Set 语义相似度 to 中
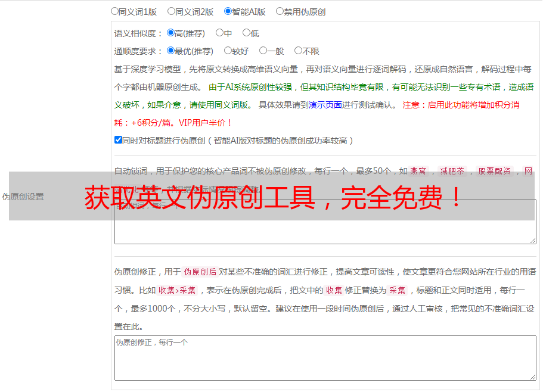Viewport: 543px width, 392px height. tap(219, 33)
